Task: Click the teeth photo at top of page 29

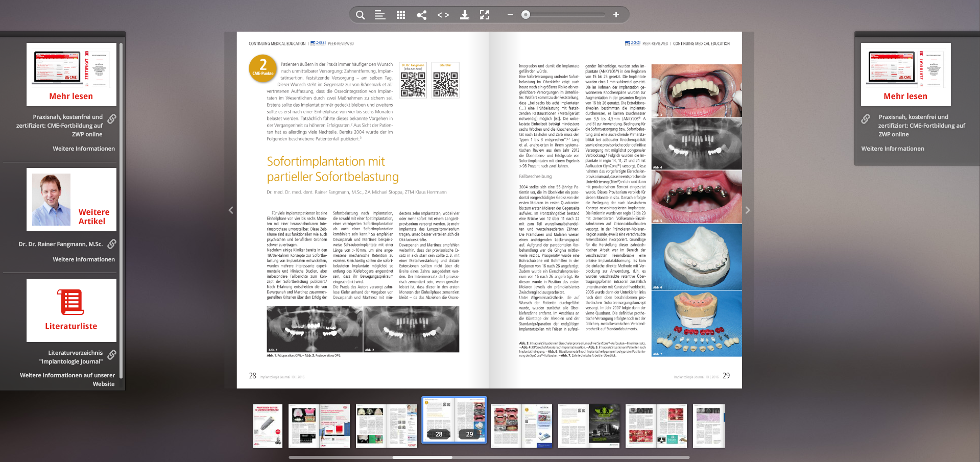Action: [697, 91]
